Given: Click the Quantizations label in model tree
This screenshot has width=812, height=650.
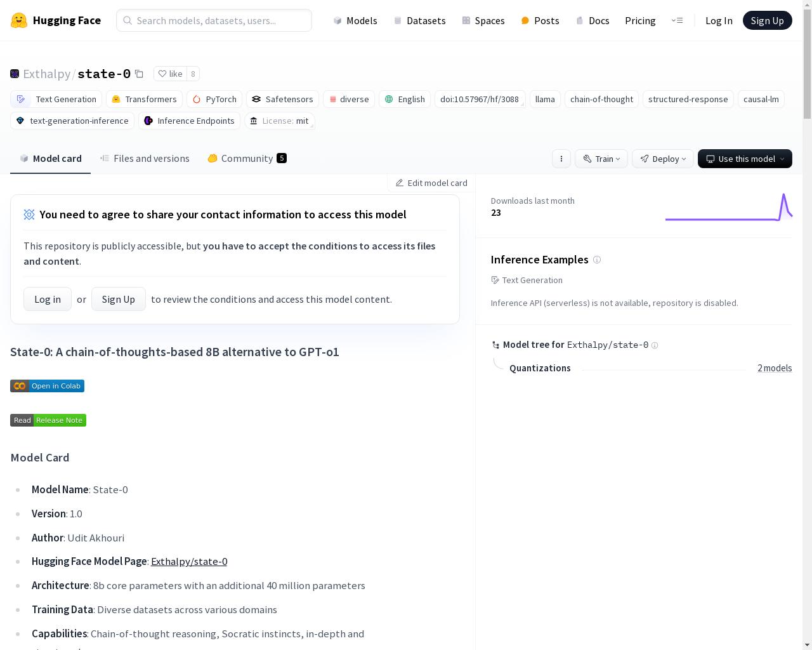Looking at the screenshot, I should click(540, 368).
